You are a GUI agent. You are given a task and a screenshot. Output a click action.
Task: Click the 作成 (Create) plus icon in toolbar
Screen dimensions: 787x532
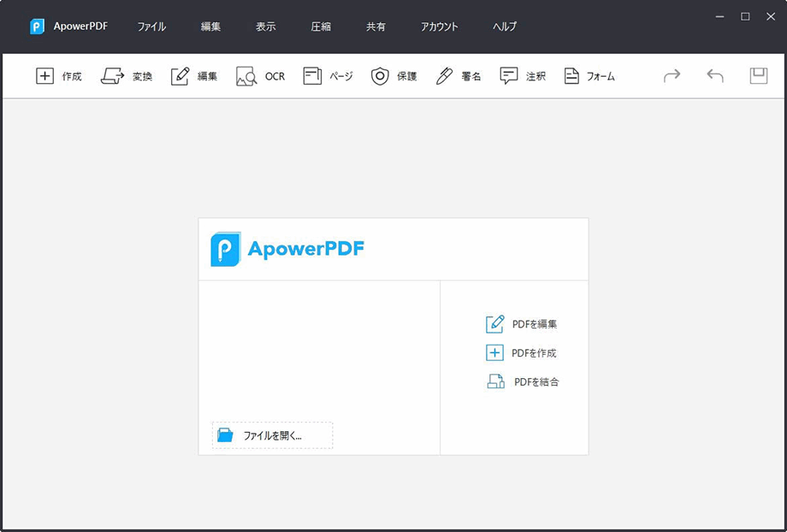coord(44,76)
